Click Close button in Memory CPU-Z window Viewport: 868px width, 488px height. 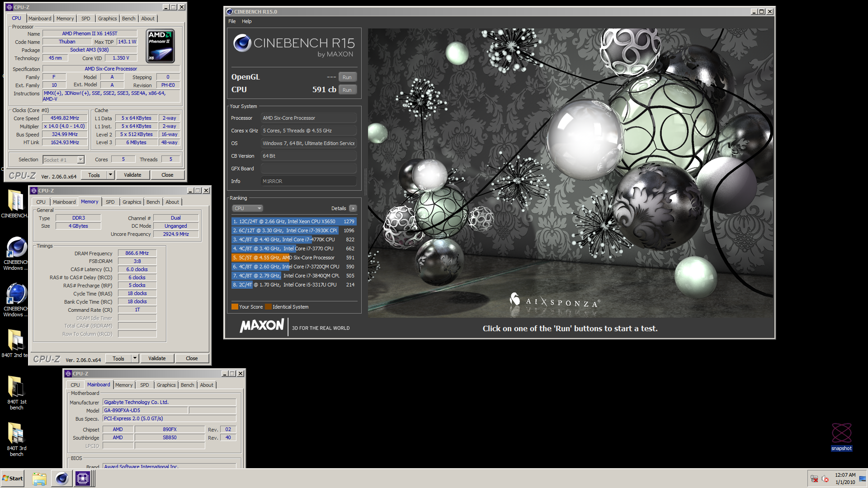coord(192,358)
